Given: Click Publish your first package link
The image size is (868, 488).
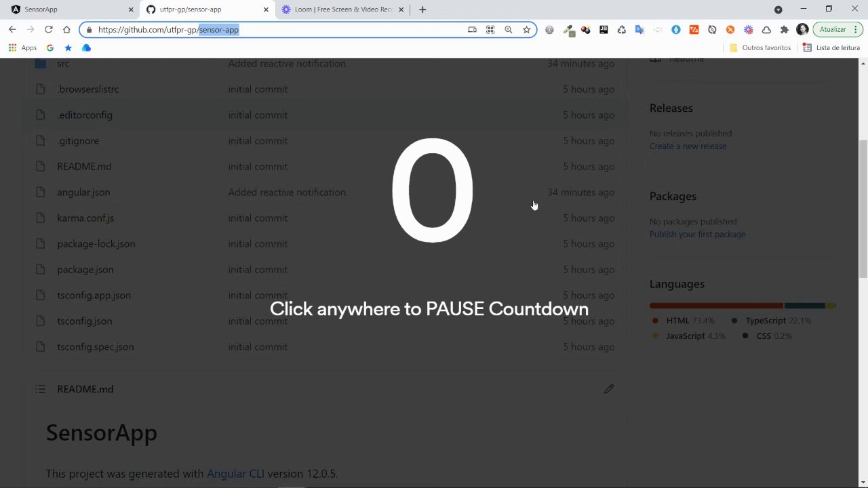Looking at the screenshot, I should pos(697,235).
